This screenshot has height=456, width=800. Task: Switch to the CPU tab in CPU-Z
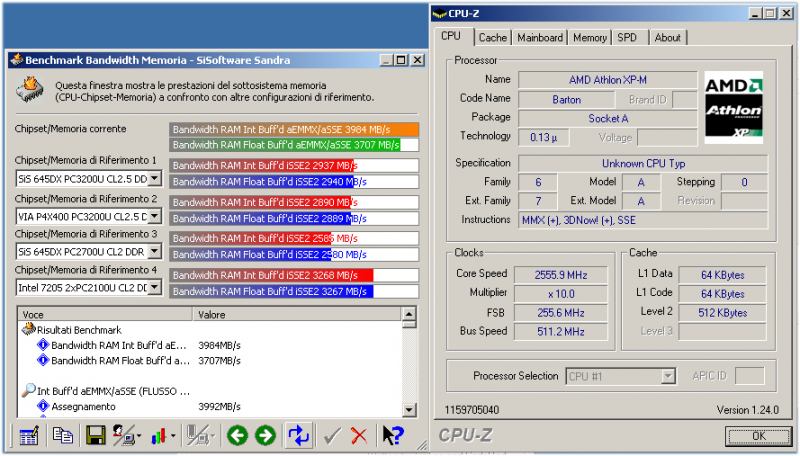point(451,36)
